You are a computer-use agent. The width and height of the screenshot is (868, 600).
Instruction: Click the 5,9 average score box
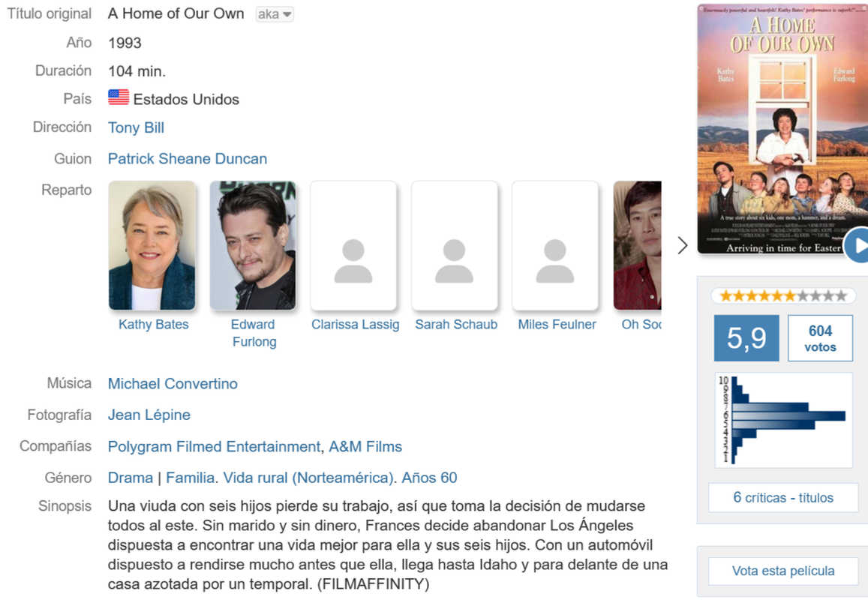746,338
